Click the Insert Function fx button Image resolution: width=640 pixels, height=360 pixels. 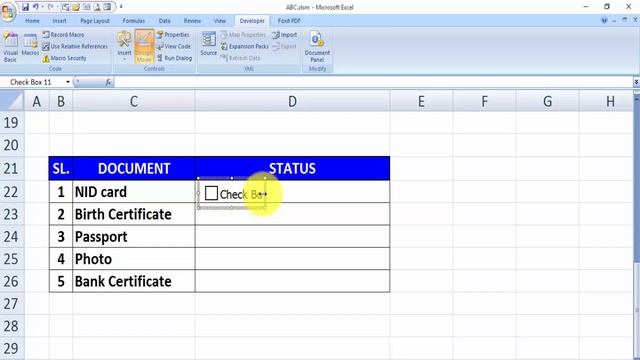(108, 82)
